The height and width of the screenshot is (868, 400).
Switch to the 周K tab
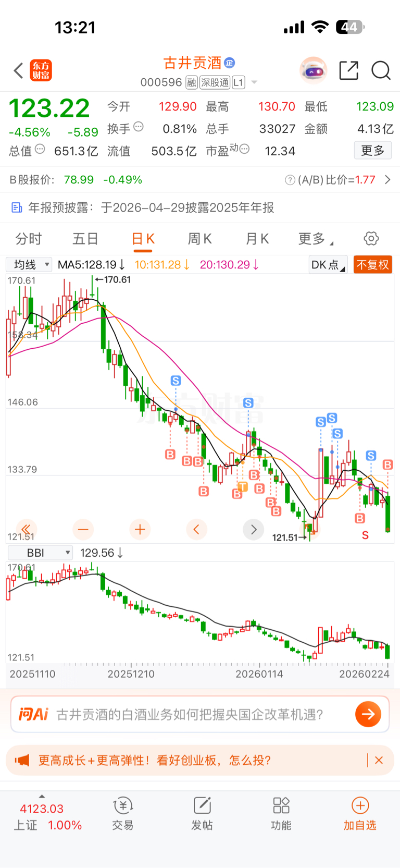[x=200, y=239]
